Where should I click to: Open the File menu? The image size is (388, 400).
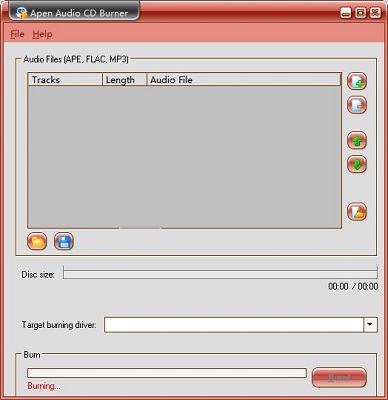point(17,34)
